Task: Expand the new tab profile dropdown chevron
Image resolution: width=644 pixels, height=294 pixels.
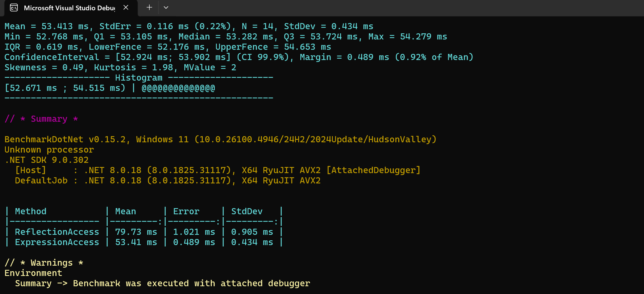Action: click(x=166, y=8)
